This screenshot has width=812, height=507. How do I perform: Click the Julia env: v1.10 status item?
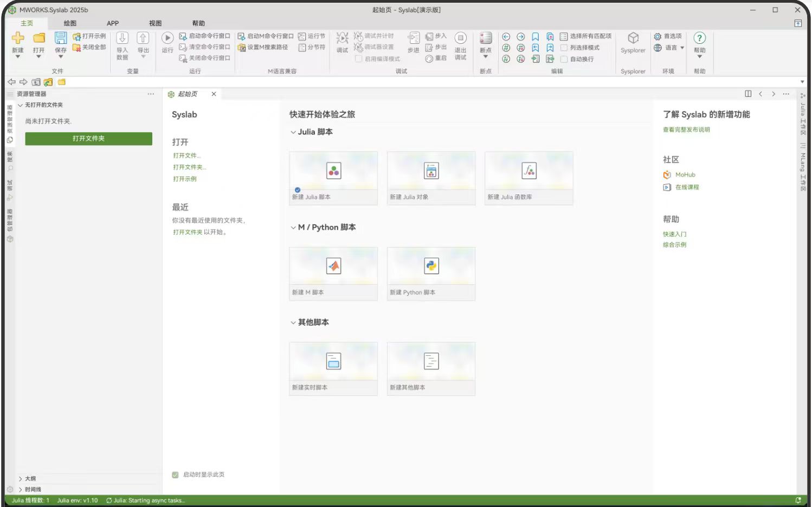[78, 500]
